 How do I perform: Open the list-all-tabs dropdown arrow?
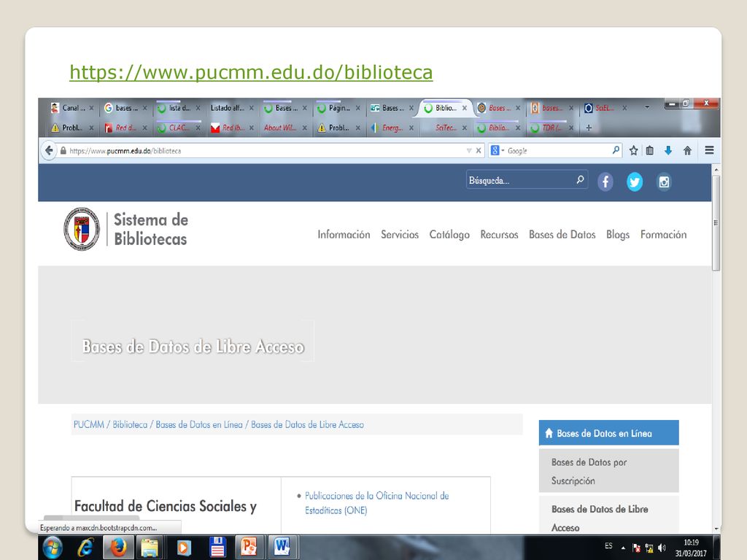[x=647, y=107]
